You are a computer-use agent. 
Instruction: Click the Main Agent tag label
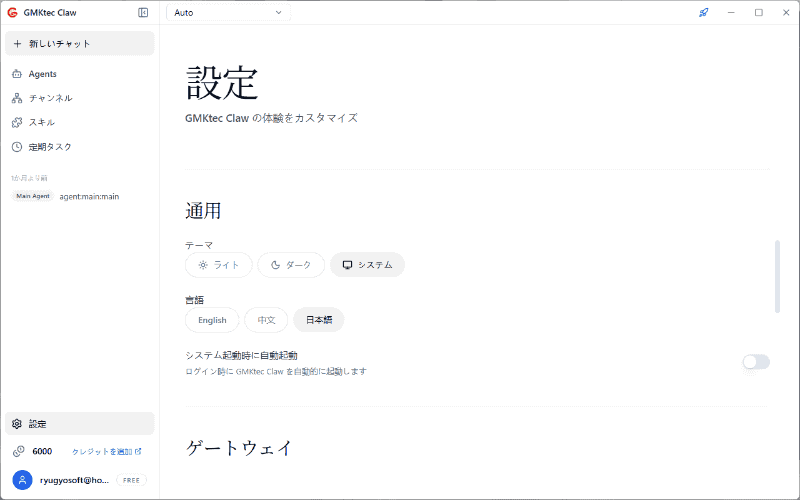(x=33, y=196)
